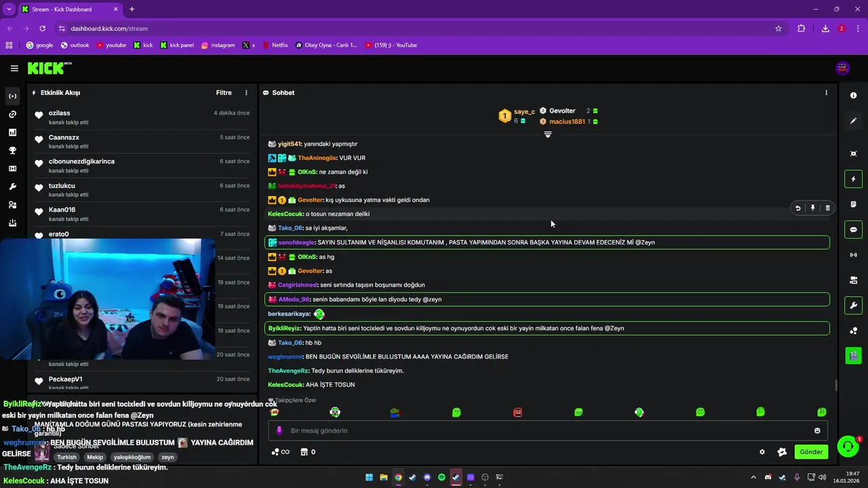The width and height of the screenshot is (868, 488).
Task: Open sonofdeagle username in chat
Action: point(296,243)
